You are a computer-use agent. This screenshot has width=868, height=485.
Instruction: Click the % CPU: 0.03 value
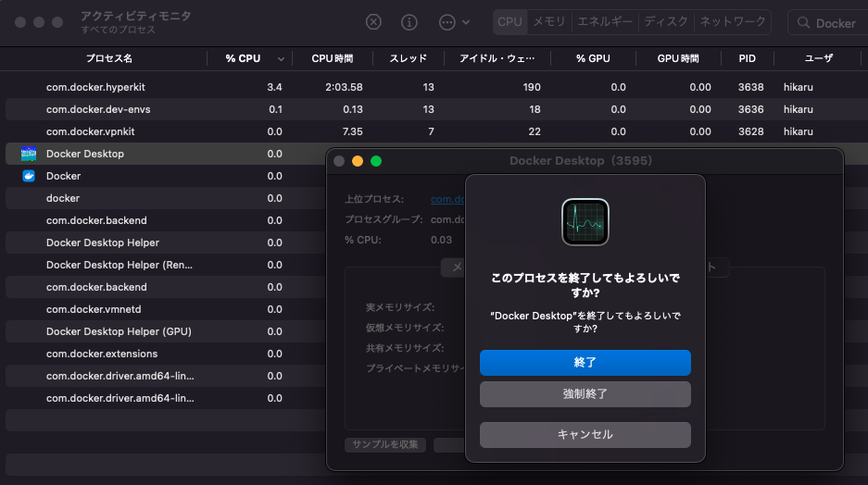[x=441, y=240]
